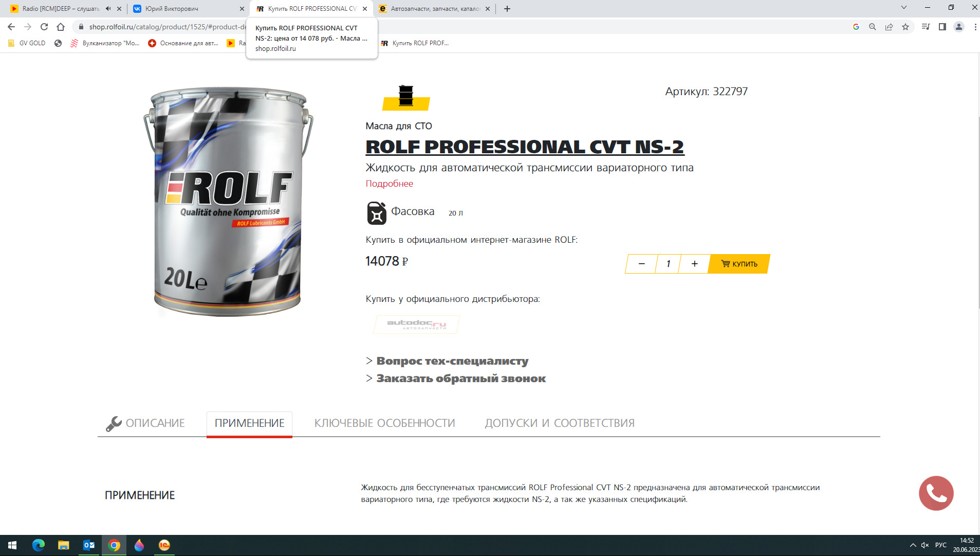Screen dimensions: 980x556
Task: Click the muted volume tray icon
Action: coord(925,545)
